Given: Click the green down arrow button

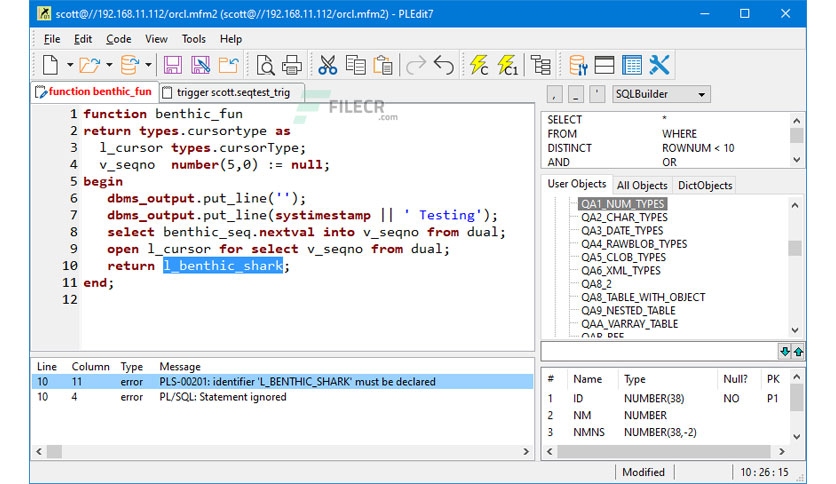Looking at the screenshot, I should click(x=785, y=351).
